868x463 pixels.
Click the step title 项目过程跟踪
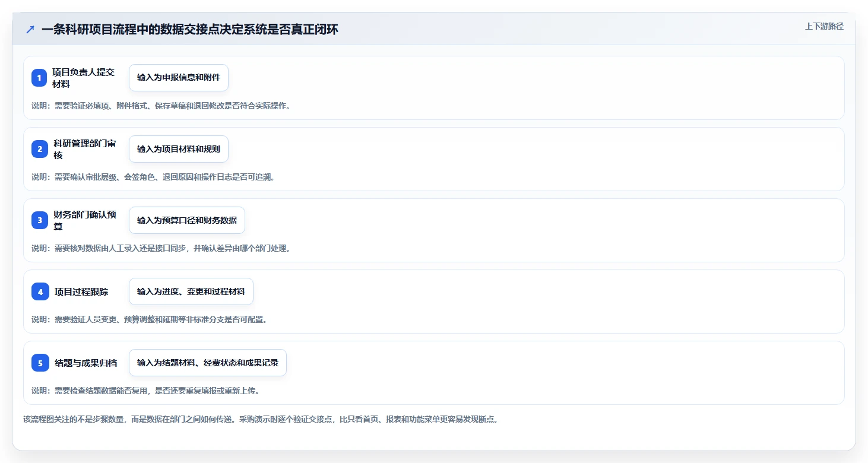81,291
